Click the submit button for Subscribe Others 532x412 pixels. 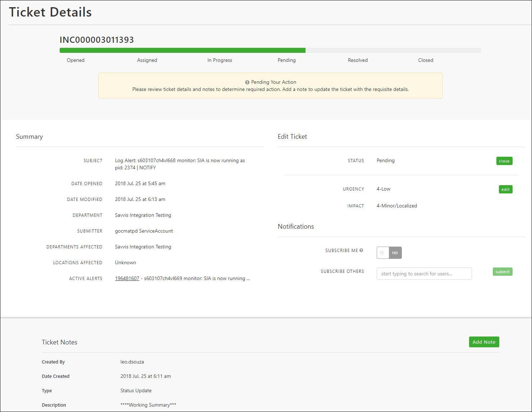(x=503, y=272)
